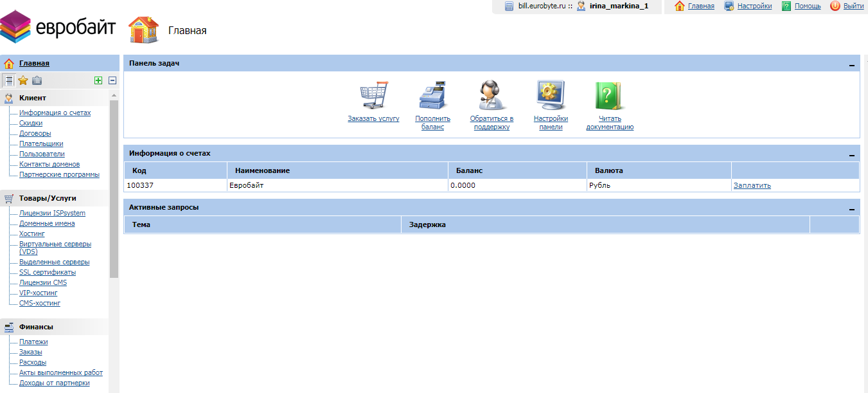Open Пользователи in the sidebar
The width and height of the screenshot is (868, 393).
pos(42,154)
